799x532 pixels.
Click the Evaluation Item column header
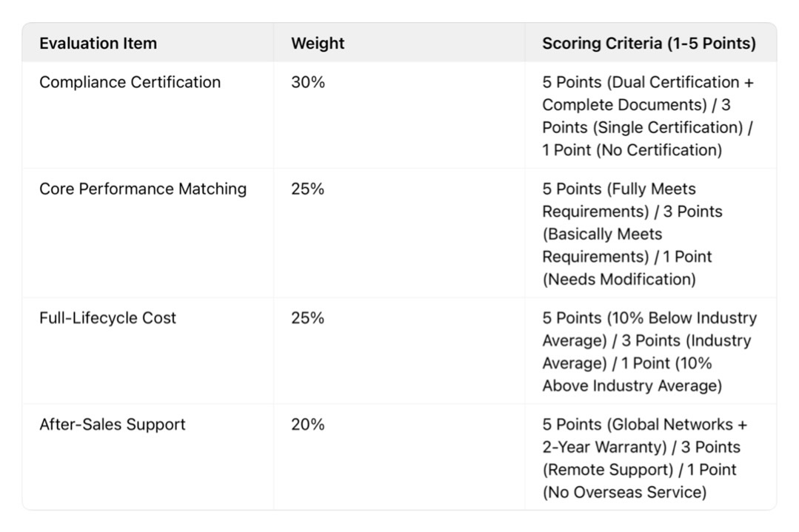tap(98, 44)
